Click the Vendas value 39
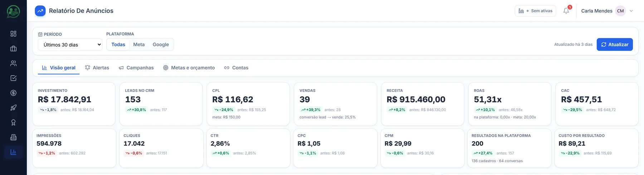 305,99
